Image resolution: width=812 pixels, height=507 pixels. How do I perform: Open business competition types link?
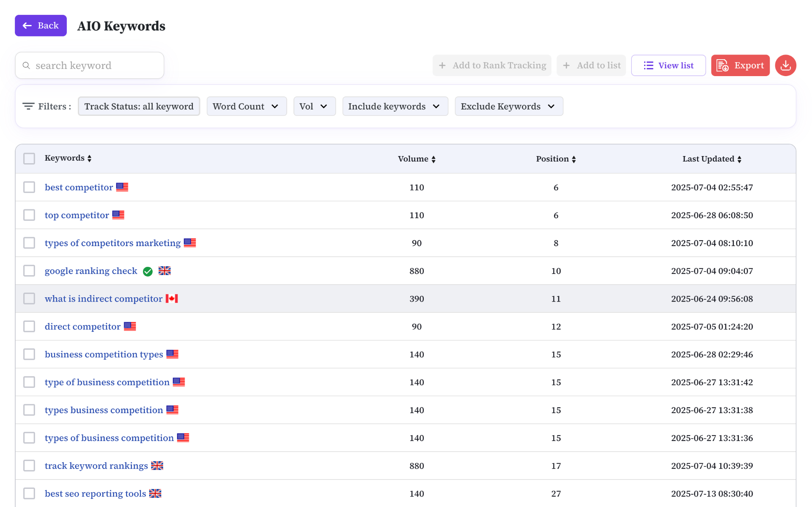[104, 354]
